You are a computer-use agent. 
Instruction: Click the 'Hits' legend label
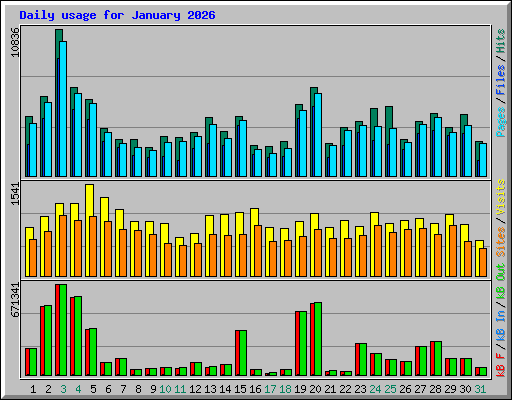501,41
